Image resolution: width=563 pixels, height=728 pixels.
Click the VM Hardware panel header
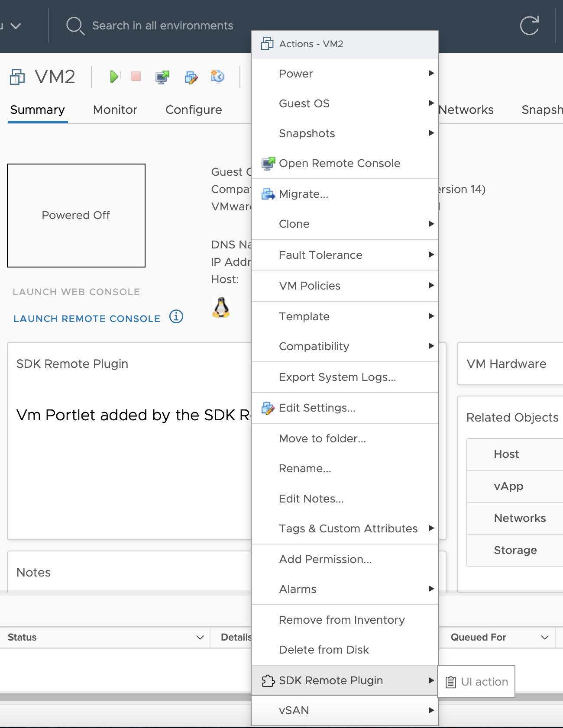(506, 364)
